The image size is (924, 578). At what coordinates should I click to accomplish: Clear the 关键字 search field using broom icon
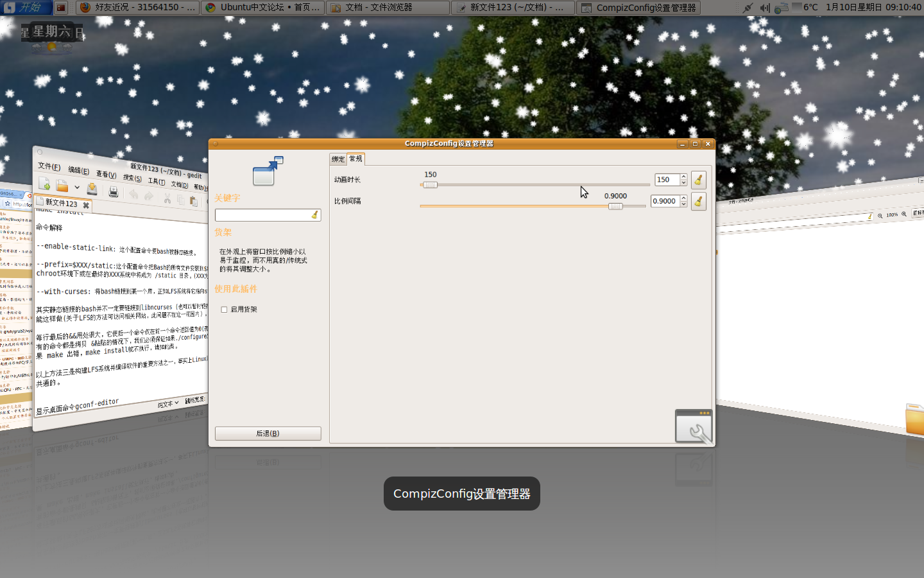[314, 215]
